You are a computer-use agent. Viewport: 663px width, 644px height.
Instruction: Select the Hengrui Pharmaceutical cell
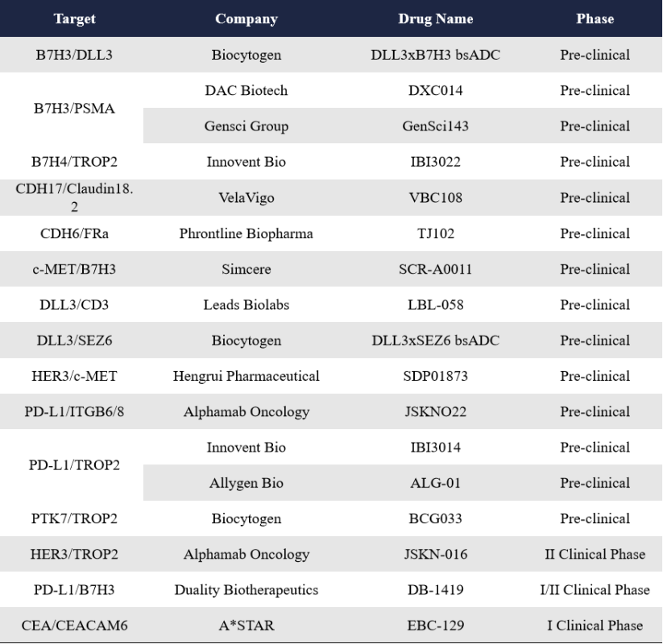pyautogui.click(x=246, y=376)
